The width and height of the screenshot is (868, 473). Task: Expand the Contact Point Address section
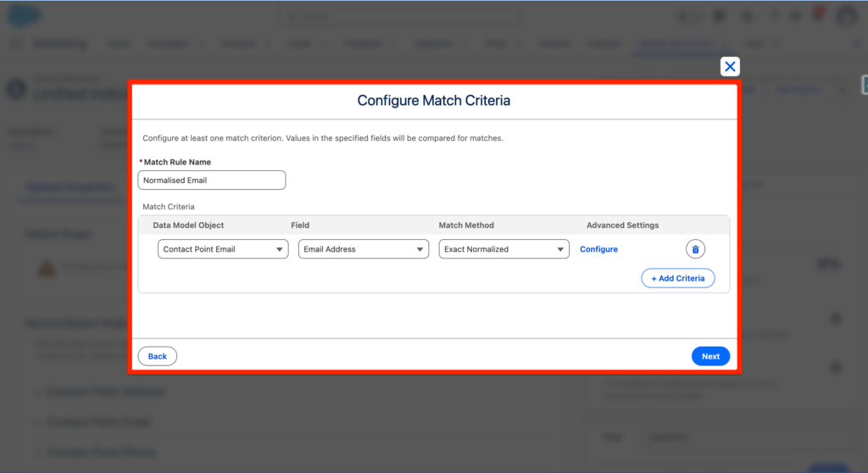(x=106, y=392)
